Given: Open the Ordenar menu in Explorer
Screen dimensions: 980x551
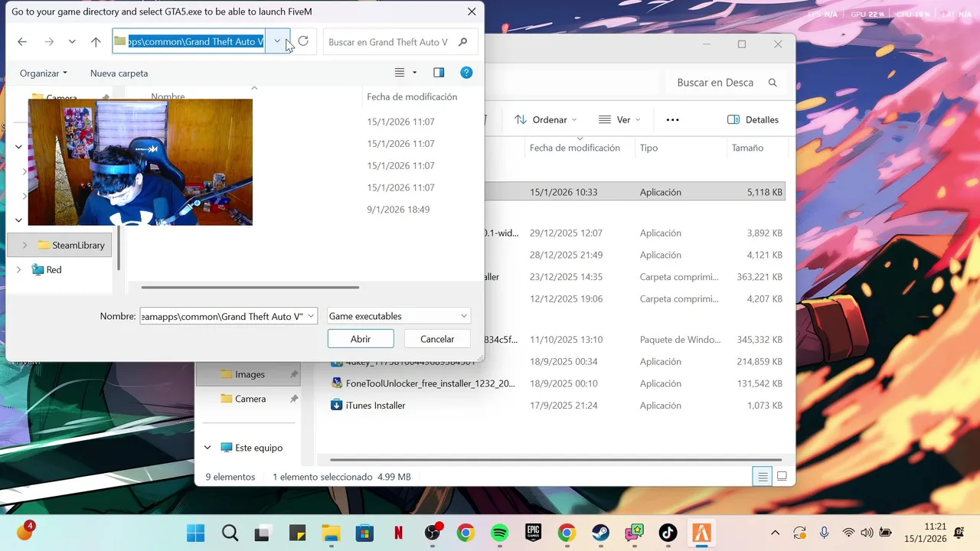Looking at the screenshot, I should coord(546,120).
